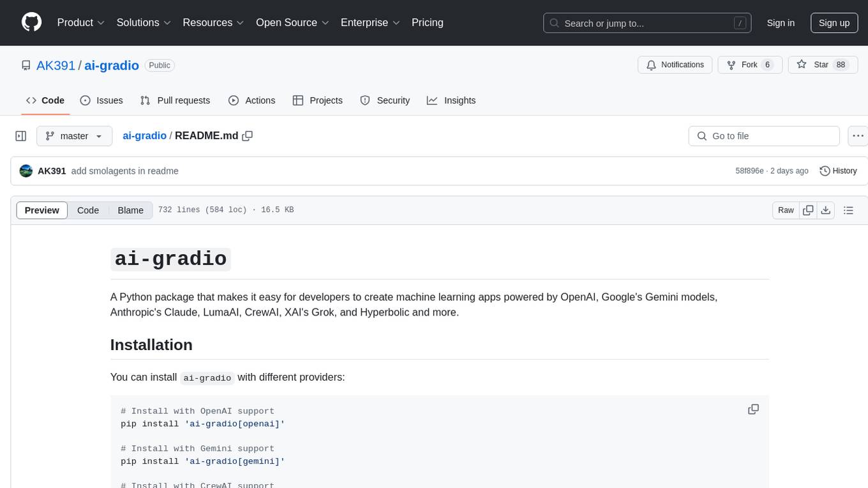Open the Raw file view
The height and width of the screenshot is (488, 868).
[x=786, y=210]
